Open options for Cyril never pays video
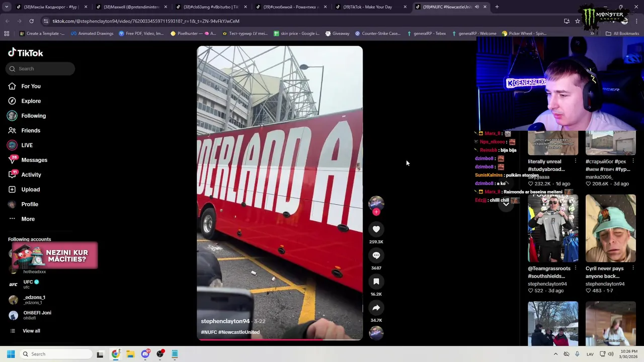 coord(633,268)
